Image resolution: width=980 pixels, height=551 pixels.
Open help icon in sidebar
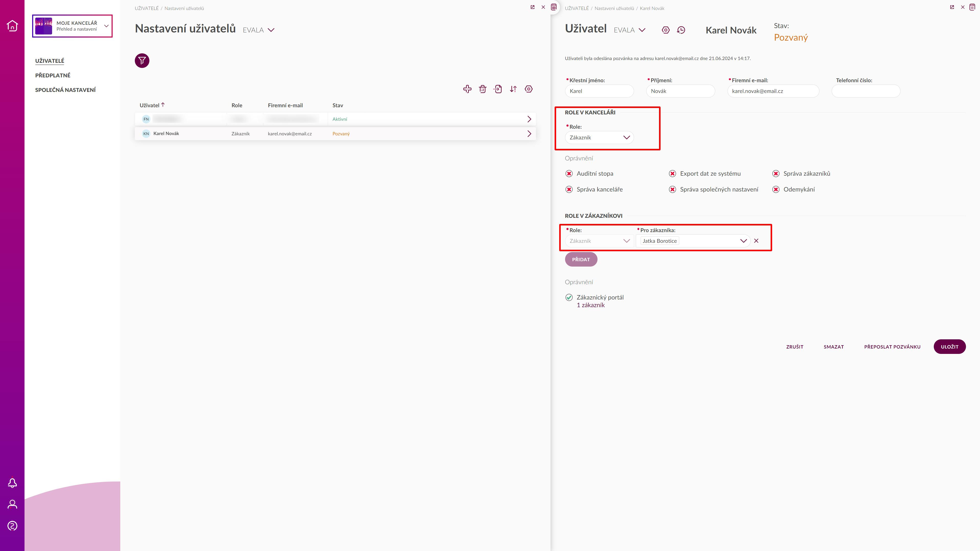(12, 526)
